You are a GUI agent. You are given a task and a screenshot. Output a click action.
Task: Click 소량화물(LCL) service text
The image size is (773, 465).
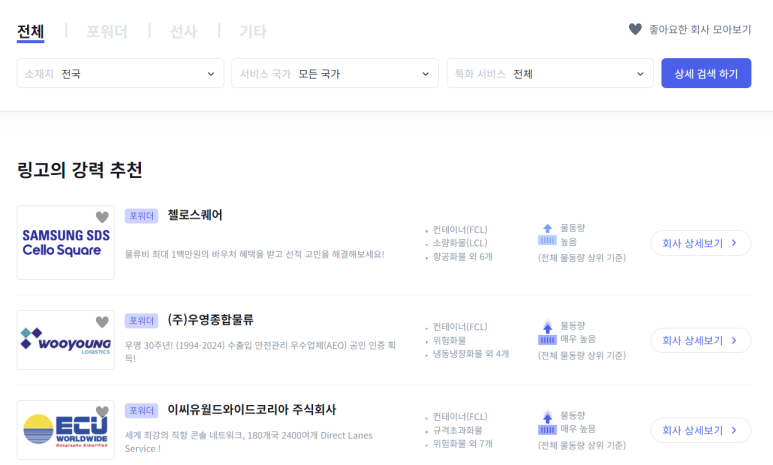click(460, 243)
